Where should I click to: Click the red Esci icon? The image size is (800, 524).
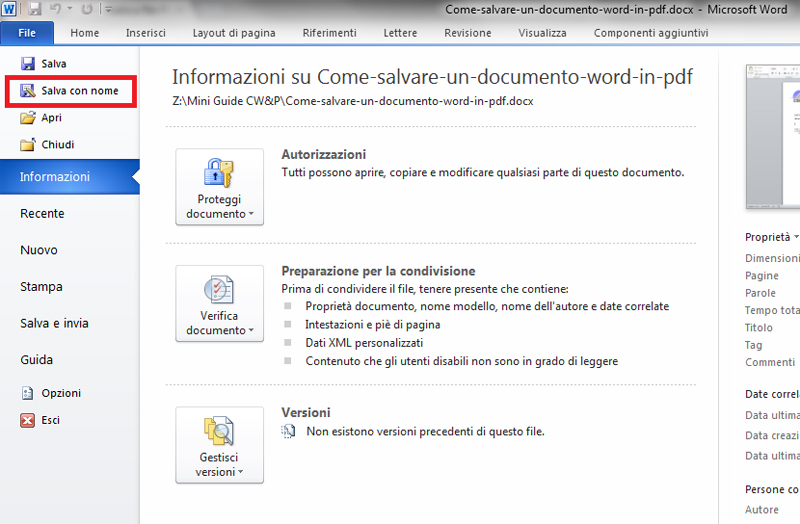(x=28, y=420)
